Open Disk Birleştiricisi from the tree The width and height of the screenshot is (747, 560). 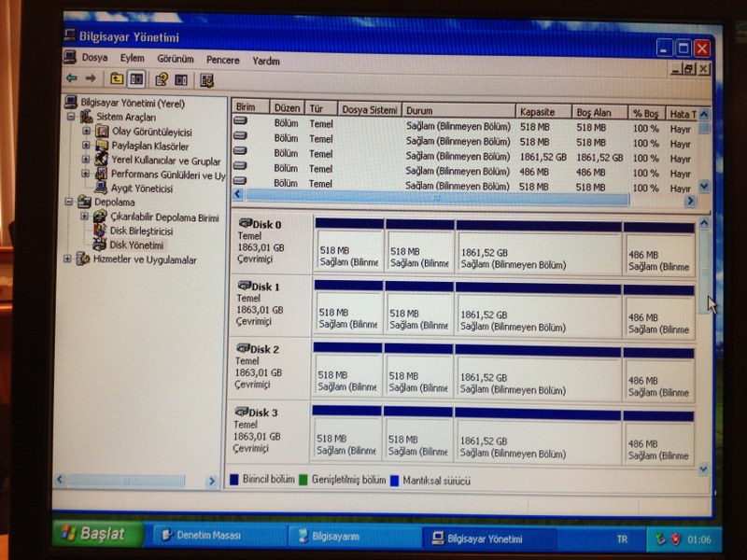[x=141, y=231]
